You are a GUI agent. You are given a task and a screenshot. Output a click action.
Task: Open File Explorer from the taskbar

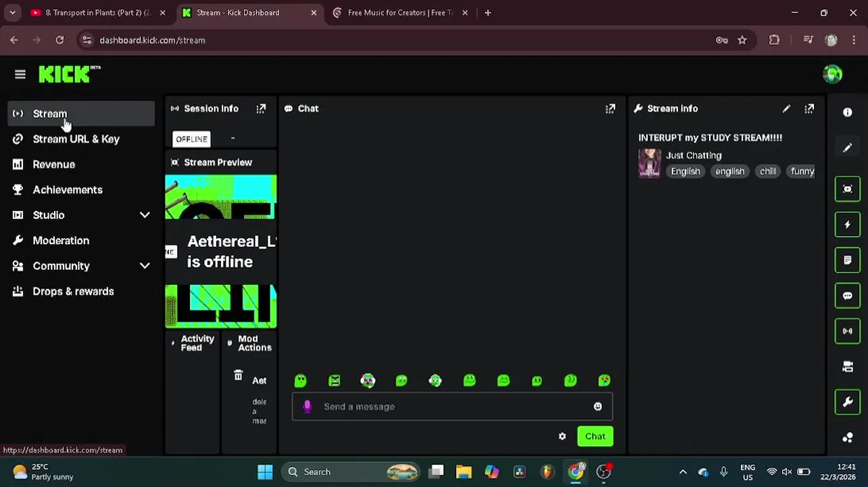pos(464,471)
